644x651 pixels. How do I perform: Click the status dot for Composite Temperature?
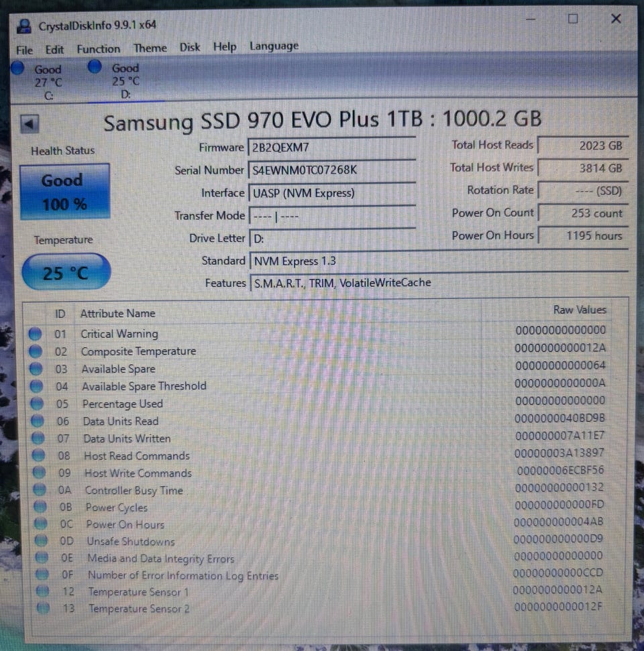36,351
